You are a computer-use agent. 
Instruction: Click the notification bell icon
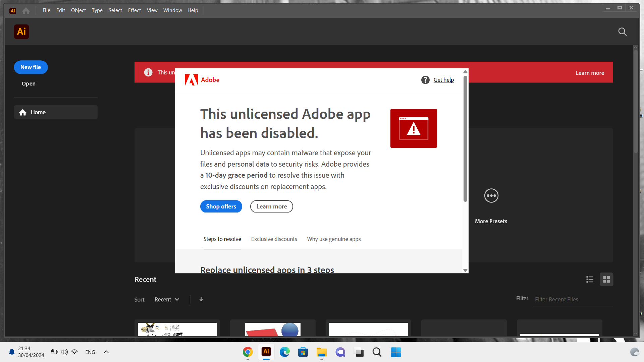click(12, 352)
